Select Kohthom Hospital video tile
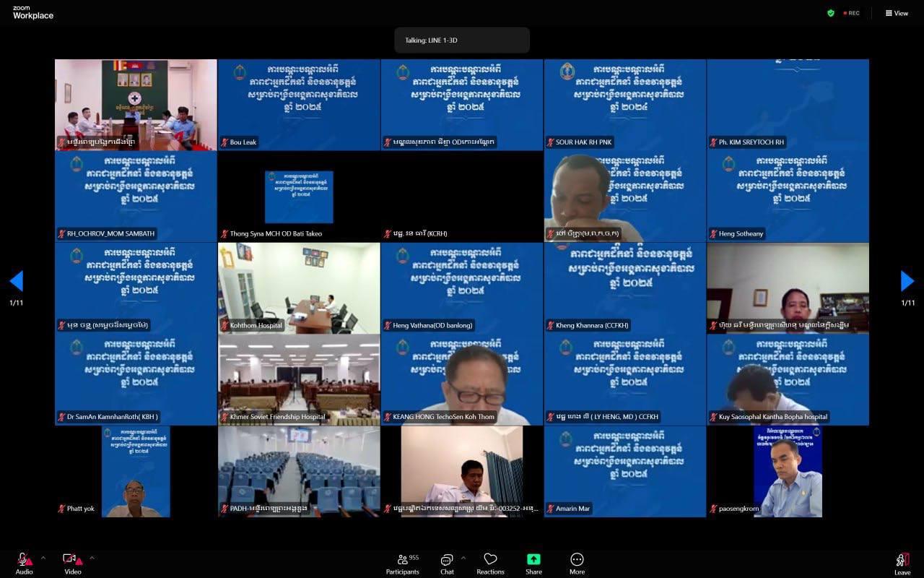 click(299, 288)
